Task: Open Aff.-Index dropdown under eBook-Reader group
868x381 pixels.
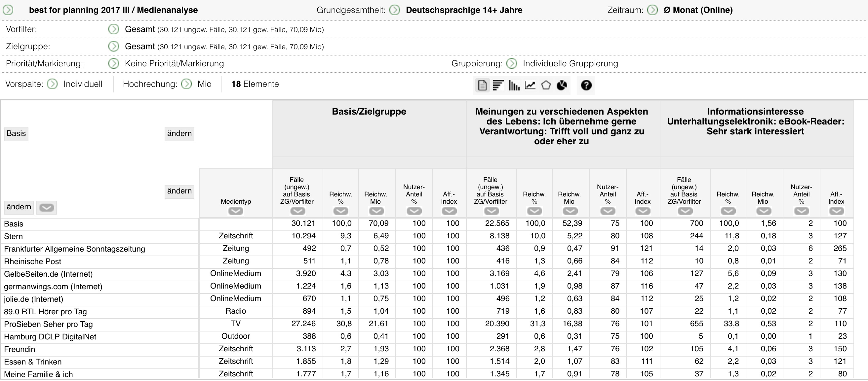Action: click(x=837, y=211)
